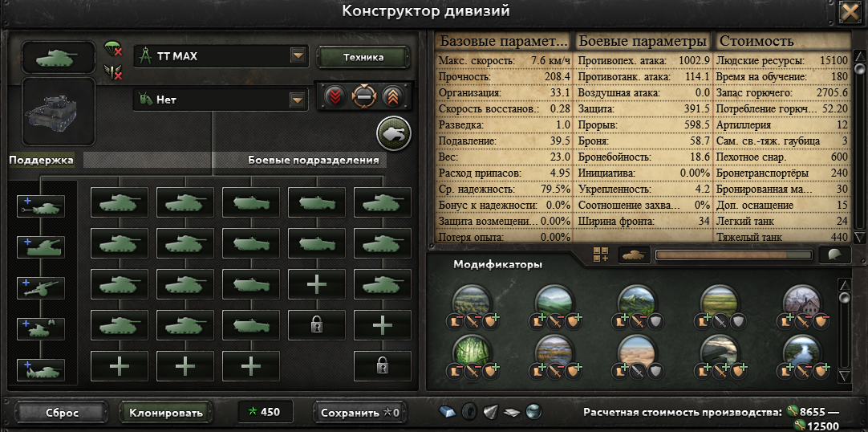This screenshot has height=432, width=868.
Task: Click the Сброс button
Action: [x=62, y=413]
